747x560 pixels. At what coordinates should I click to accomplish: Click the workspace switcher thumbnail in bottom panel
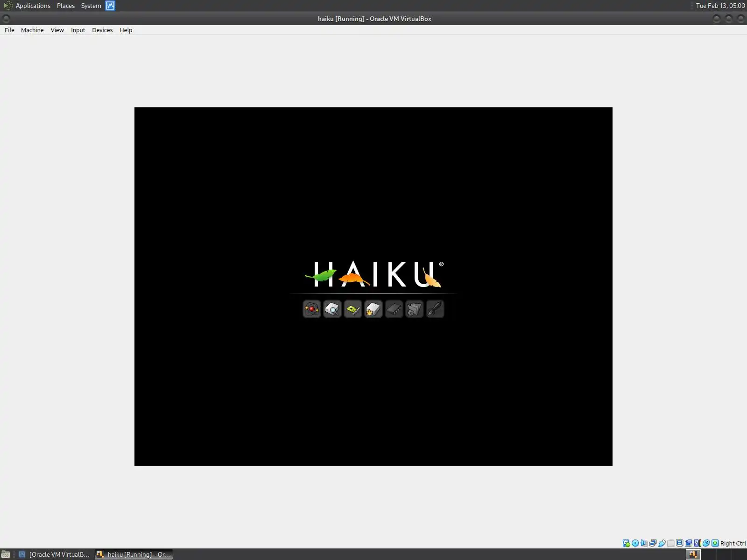693,554
